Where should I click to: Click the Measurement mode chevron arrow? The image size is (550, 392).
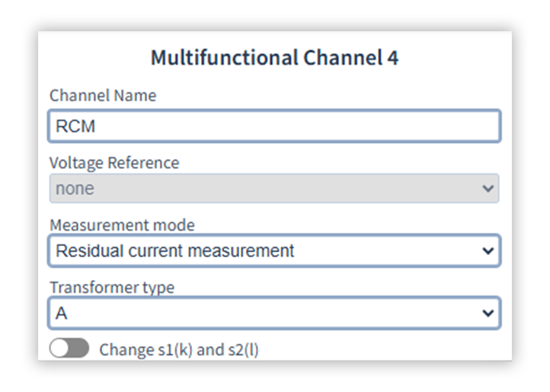click(488, 250)
